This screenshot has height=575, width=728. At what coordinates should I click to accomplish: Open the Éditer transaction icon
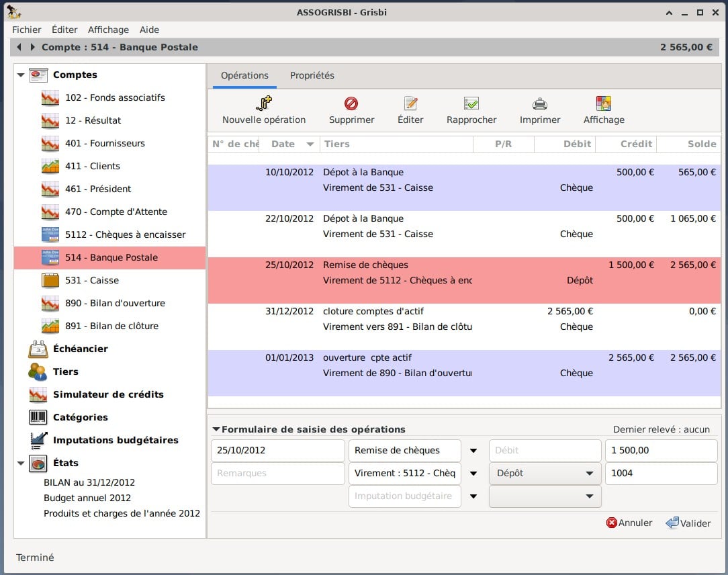click(410, 103)
